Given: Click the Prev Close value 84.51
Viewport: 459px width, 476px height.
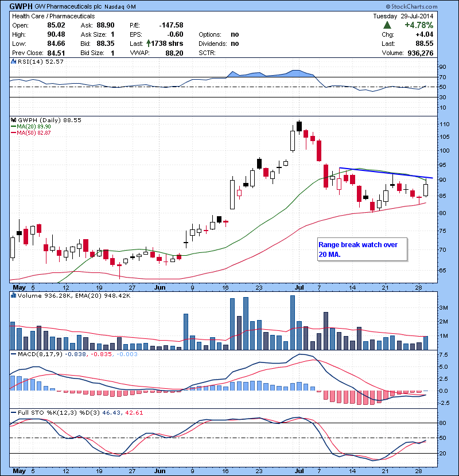Looking at the screenshot, I should point(56,53).
